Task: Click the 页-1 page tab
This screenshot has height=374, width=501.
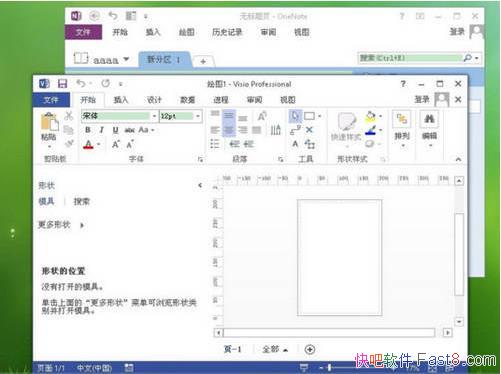Action: click(232, 349)
